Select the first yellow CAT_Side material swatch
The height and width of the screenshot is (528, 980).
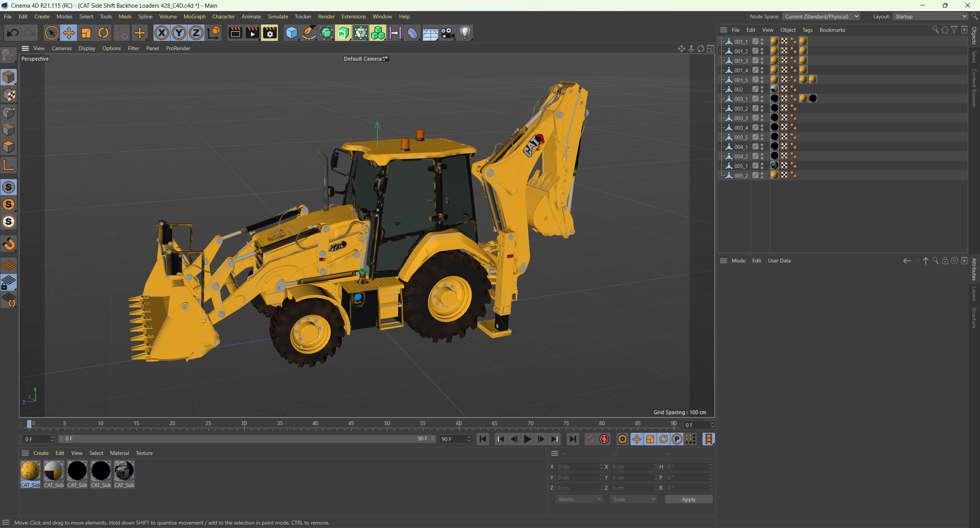pos(30,471)
